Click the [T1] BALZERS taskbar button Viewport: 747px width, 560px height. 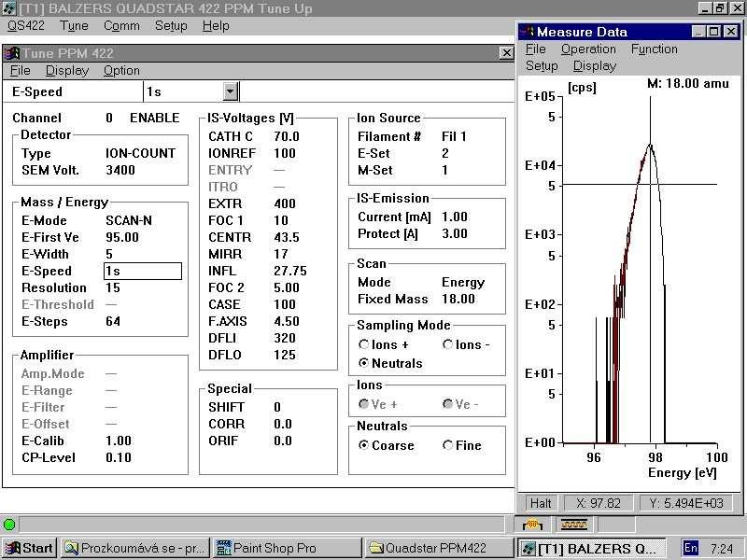point(592,548)
